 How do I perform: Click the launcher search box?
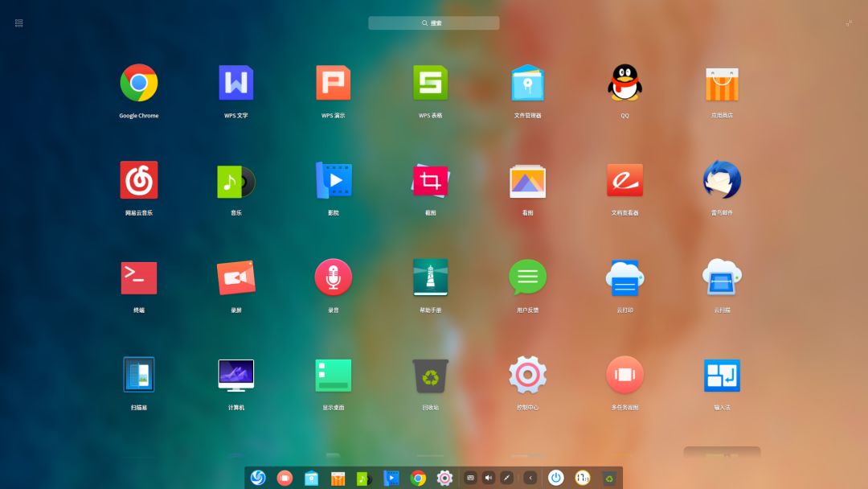click(x=434, y=23)
